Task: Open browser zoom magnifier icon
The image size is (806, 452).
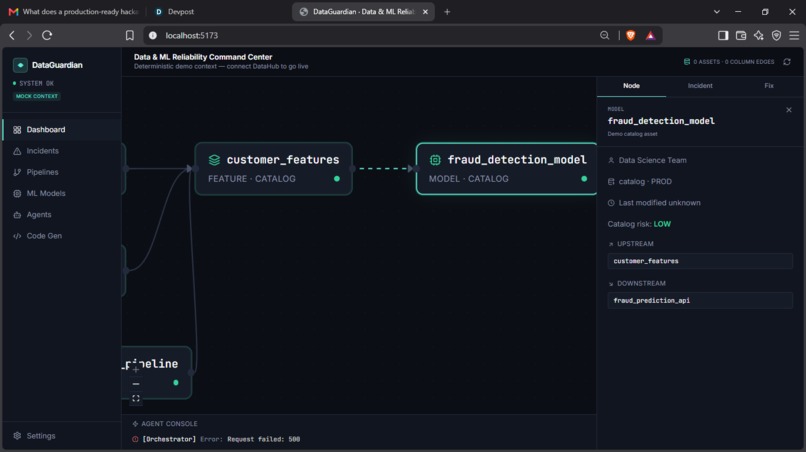Action: [604, 35]
